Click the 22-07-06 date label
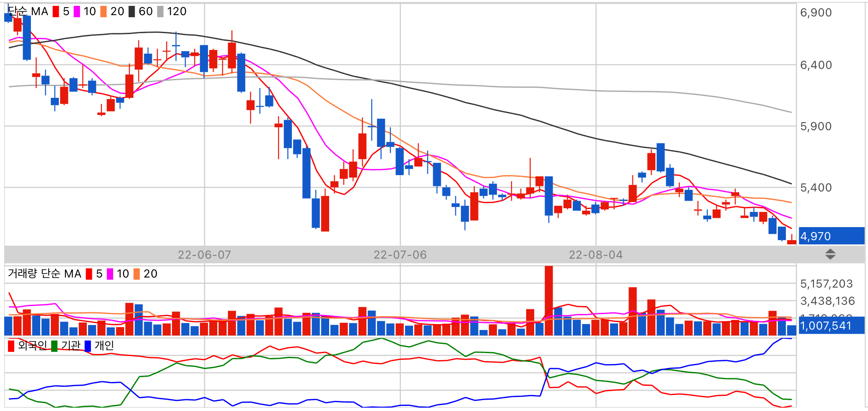The height and width of the screenshot is (411, 868). pyautogui.click(x=400, y=255)
